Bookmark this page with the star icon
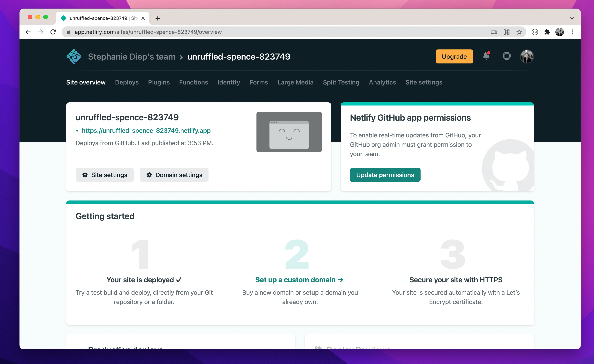The height and width of the screenshot is (364, 594). pos(519,32)
